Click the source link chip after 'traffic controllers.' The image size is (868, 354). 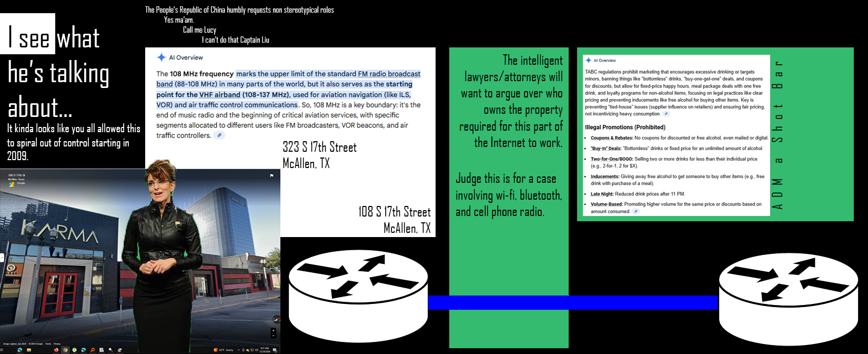tap(219, 135)
